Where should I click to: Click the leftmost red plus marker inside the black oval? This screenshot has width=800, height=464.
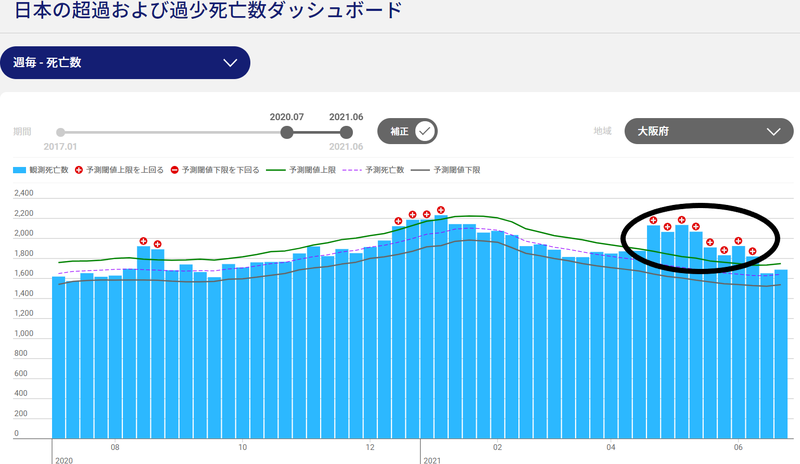(x=653, y=220)
